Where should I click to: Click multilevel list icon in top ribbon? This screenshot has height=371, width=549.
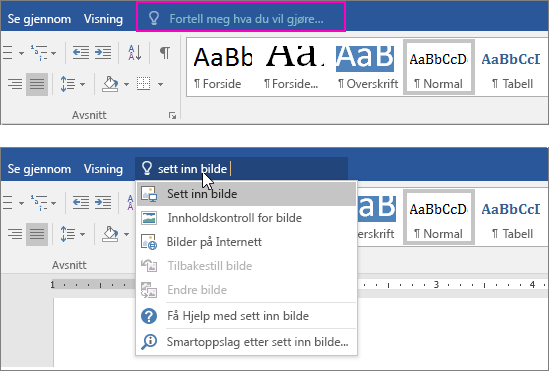[x=43, y=53]
